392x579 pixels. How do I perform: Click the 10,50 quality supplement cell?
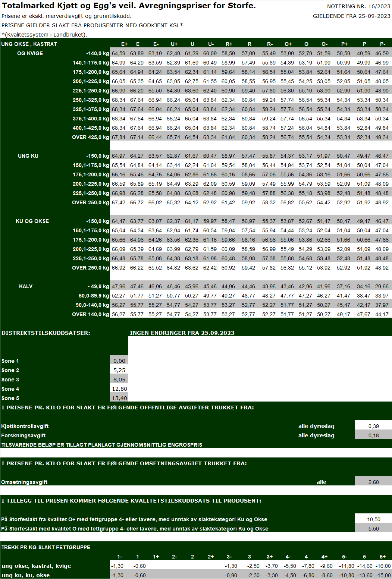click(x=373, y=519)
